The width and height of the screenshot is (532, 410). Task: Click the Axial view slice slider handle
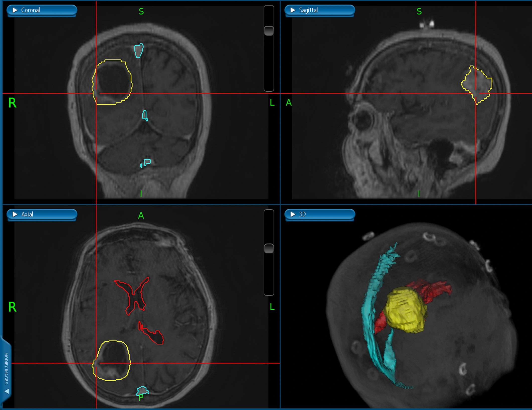coord(269,248)
